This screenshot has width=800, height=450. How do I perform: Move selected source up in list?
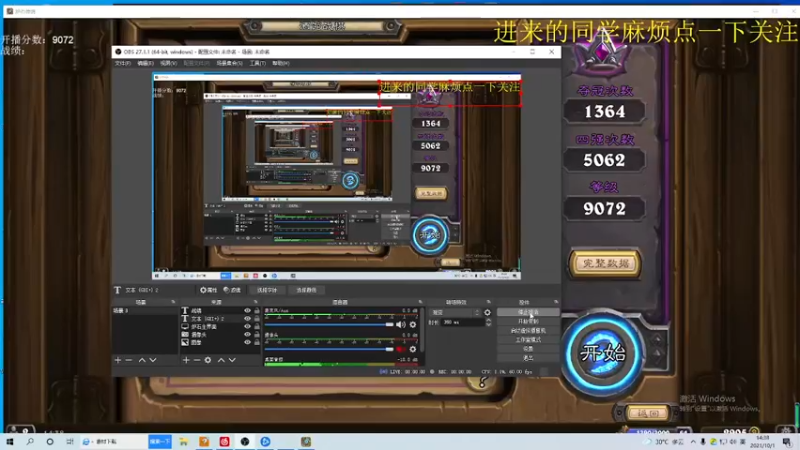[221, 360]
